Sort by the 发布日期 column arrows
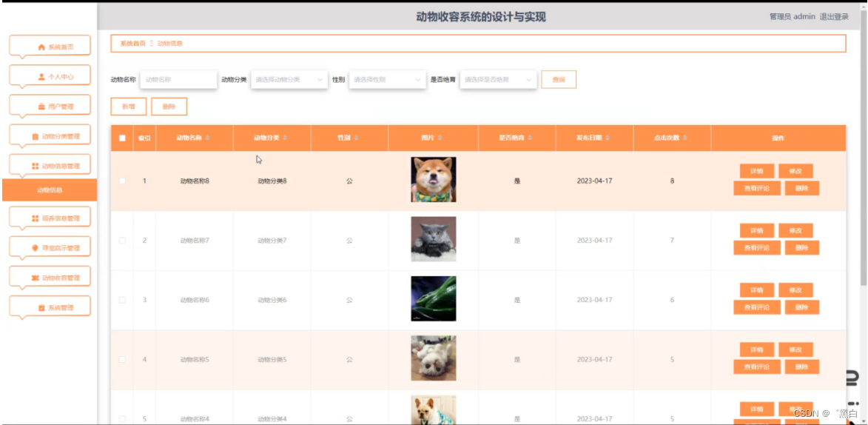The width and height of the screenshot is (868, 425). coord(608,138)
